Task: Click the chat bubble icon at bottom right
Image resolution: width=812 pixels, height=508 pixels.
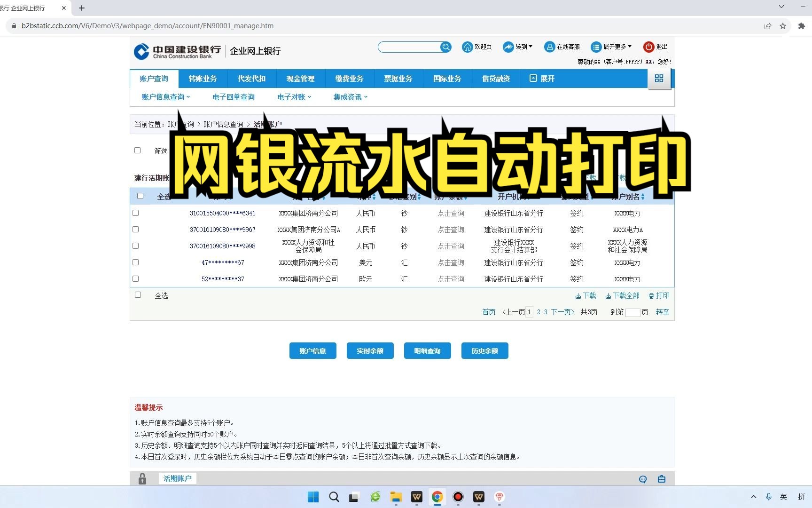Action: coord(642,479)
